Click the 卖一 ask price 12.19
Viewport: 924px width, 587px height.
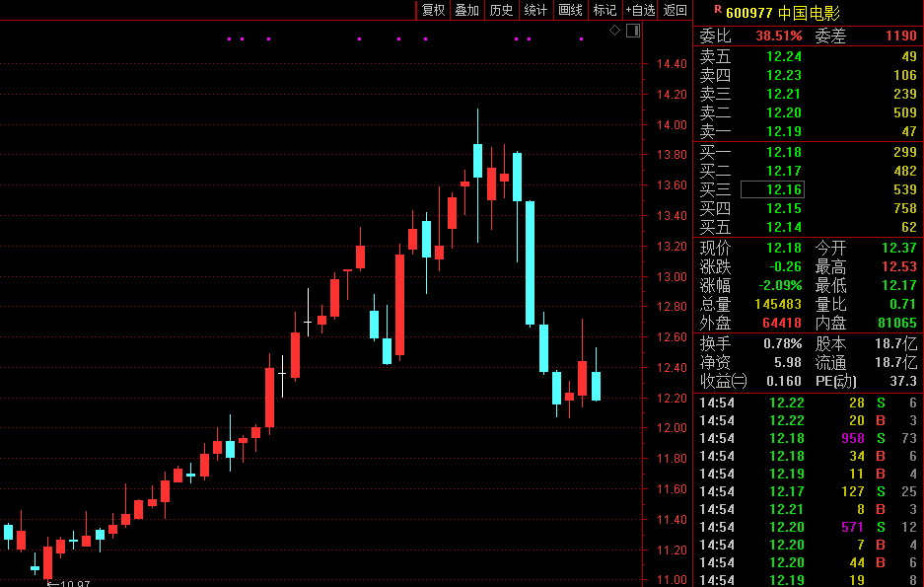pos(784,131)
